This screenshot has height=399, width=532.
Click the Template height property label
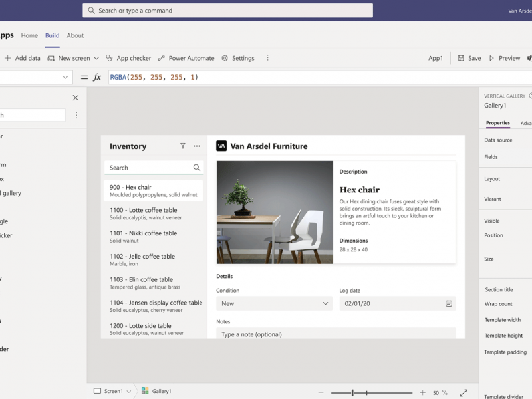503,336
